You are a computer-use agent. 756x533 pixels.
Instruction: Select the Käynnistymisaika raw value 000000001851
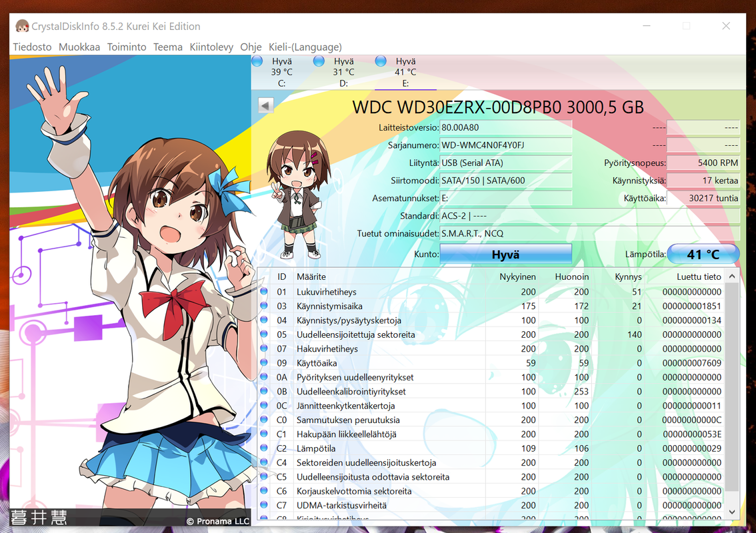point(692,306)
